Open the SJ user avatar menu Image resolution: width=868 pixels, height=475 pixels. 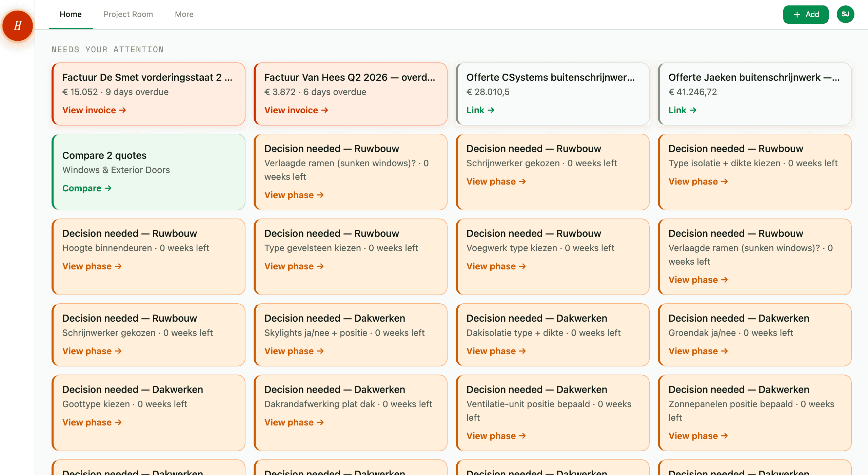845,14
